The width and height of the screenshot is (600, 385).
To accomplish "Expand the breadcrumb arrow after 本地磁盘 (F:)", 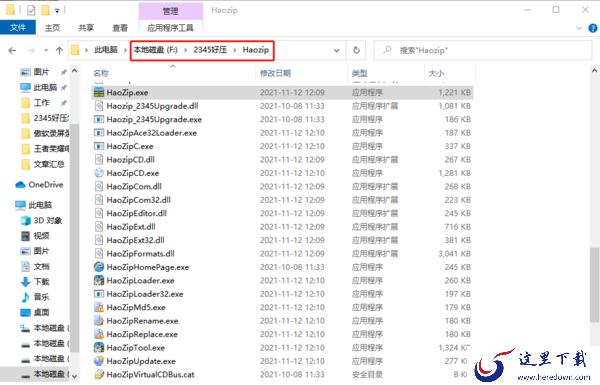I will click(x=186, y=50).
